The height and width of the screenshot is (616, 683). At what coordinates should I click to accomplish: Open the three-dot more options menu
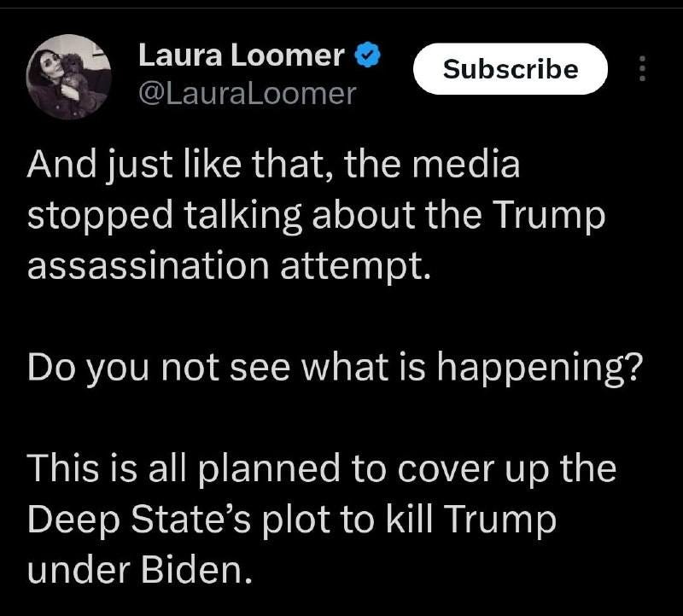(x=642, y=68)
